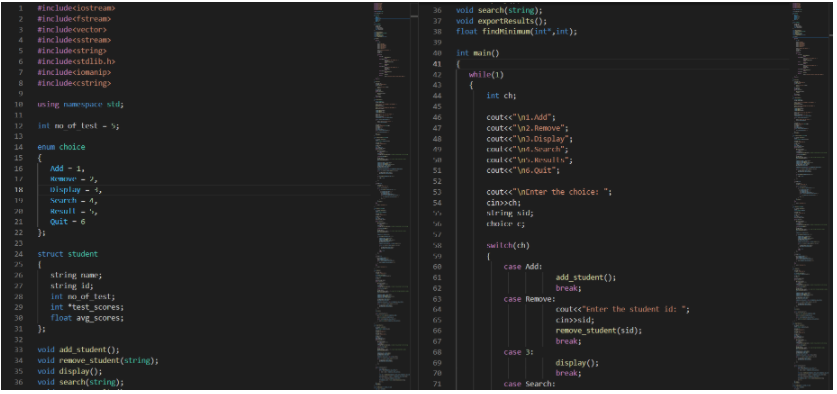Click the 'Result = 5,' enum entry
Screen dimensions: 837x394
click(x=74, y=211)
